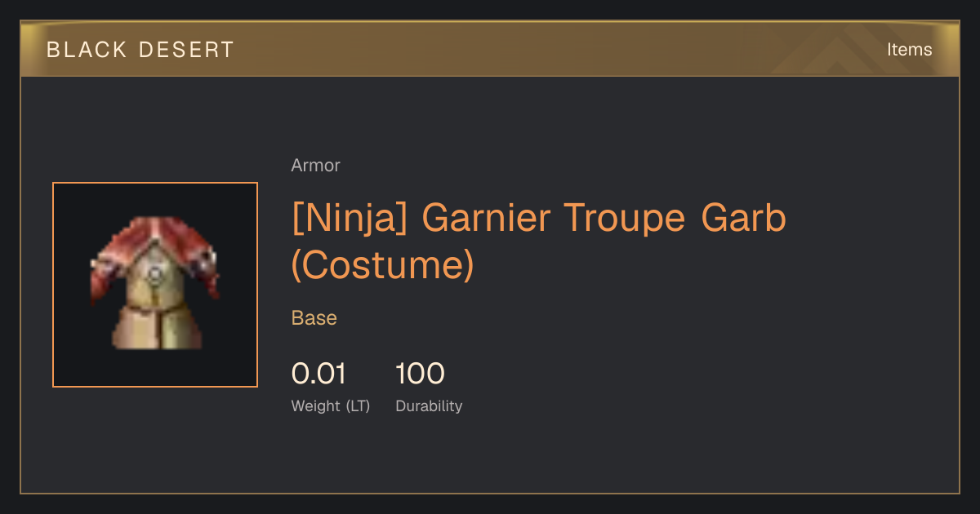Viewport: 980px width, 514px height.
Task: Select the red shoulder cape on armor icon
Action: (x=155, y=245)
